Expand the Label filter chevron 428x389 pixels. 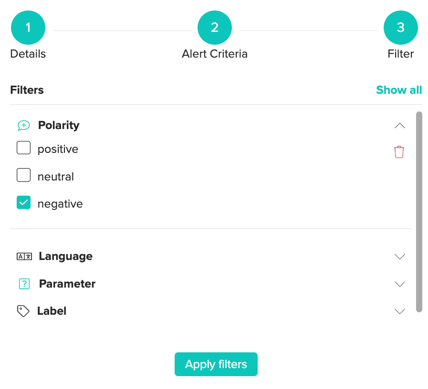click(x=400, y=311)
